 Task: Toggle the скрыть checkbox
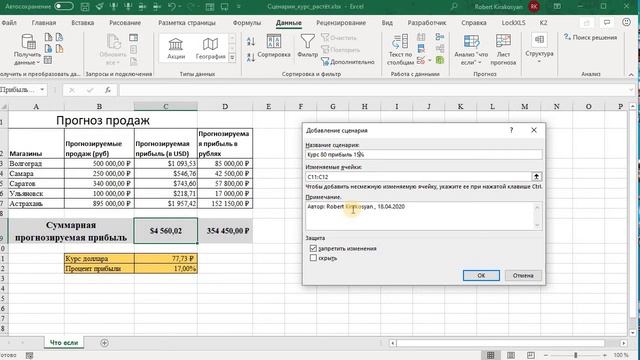click(313, 258)
